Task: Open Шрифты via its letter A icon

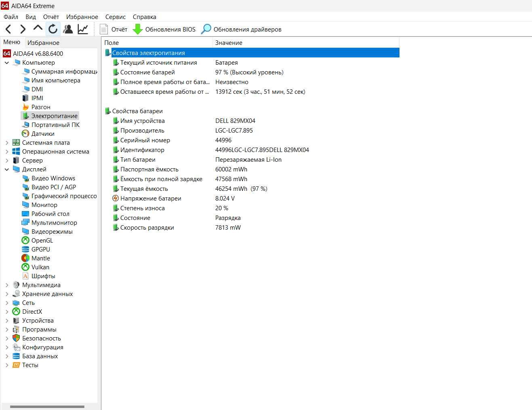Action: [x=25, y=276]
